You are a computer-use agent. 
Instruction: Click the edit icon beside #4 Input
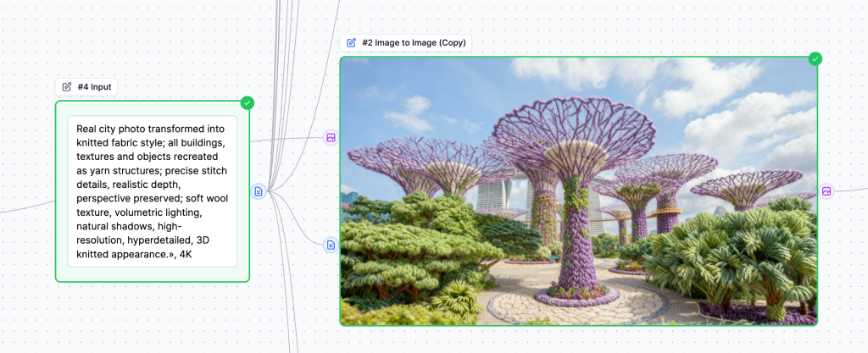(x=67, y=86)
